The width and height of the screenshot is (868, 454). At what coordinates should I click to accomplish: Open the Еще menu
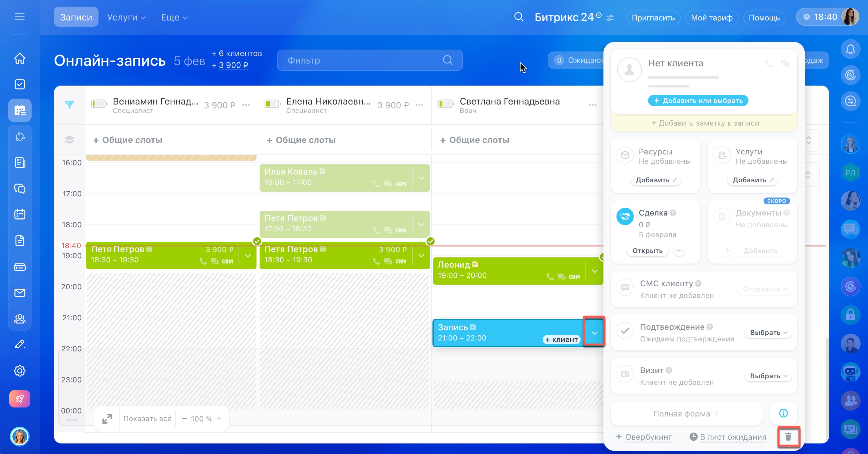pos(174,17)
